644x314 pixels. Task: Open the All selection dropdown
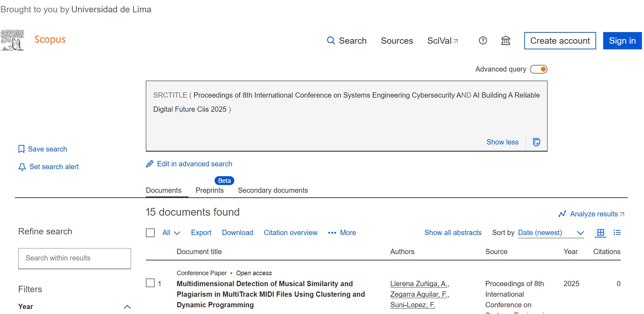pyautogui.click(x=171, y=233)
